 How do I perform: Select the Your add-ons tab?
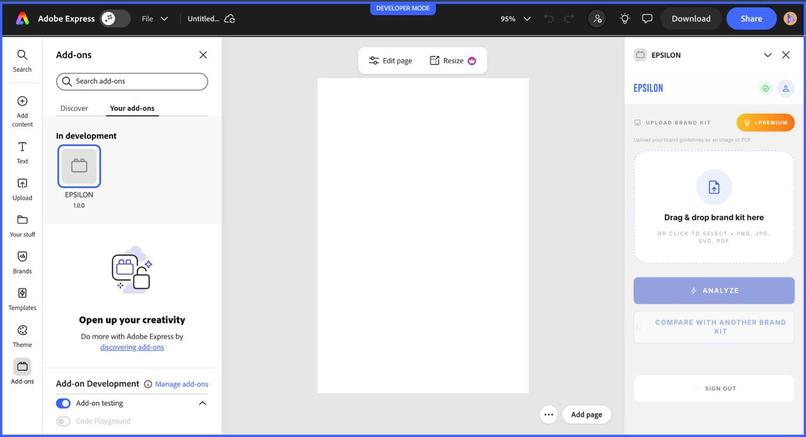click(x=132, y=108)
